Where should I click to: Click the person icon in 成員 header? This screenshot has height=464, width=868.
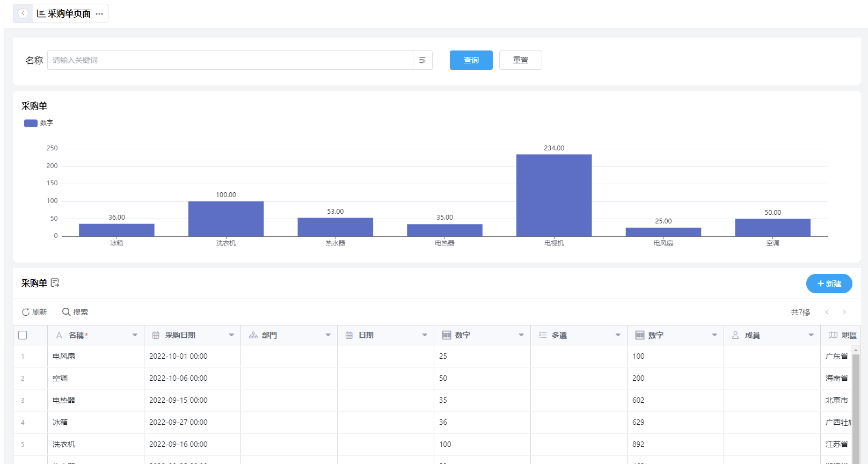[x=735, y=335]
